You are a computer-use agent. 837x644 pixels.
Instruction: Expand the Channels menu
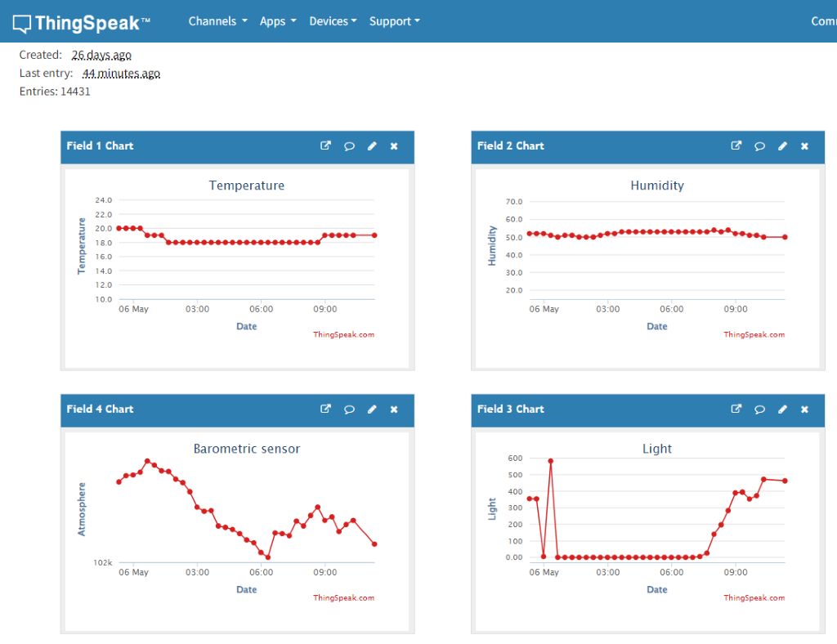point(217,21)
